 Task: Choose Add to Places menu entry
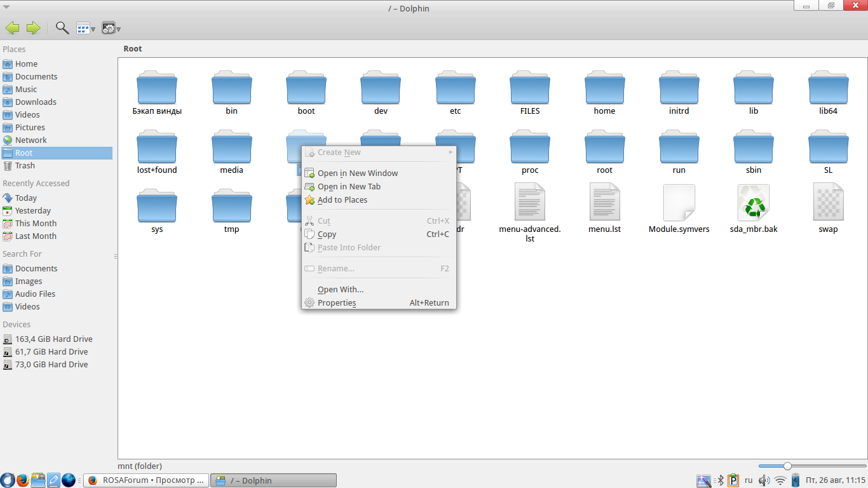[342, 200]
